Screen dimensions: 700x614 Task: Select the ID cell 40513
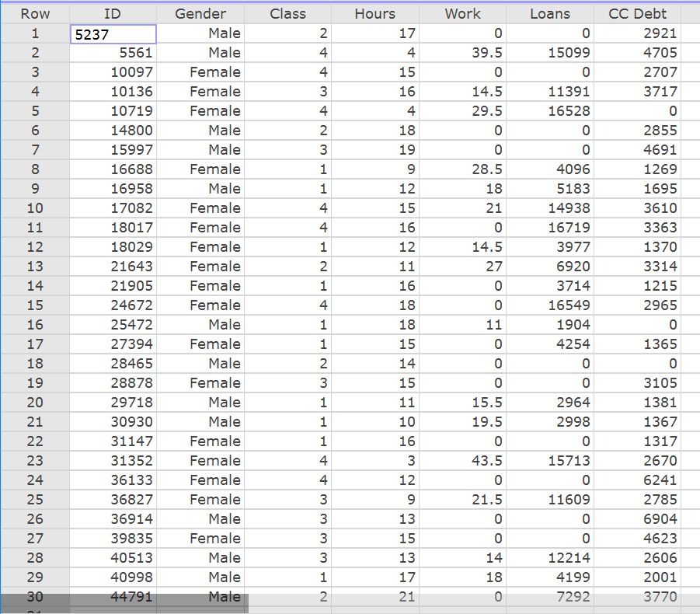(x=113, y=558)
